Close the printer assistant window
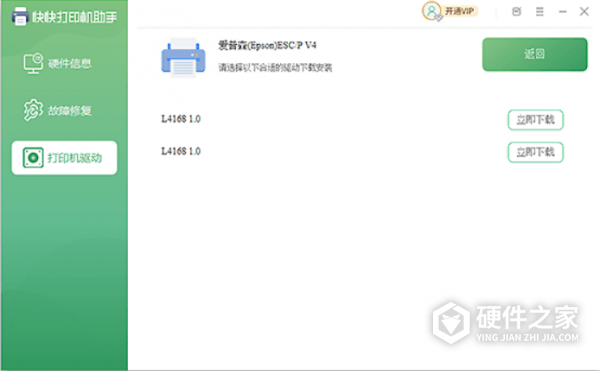The width and height of the screenshot is (600, 371). click(x=584, y=11)
